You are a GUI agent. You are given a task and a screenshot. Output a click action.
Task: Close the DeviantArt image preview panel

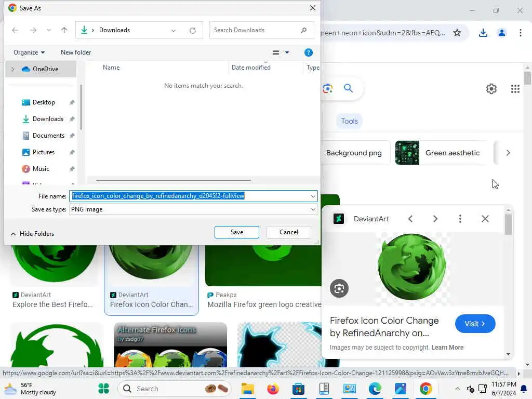(485, 219)
